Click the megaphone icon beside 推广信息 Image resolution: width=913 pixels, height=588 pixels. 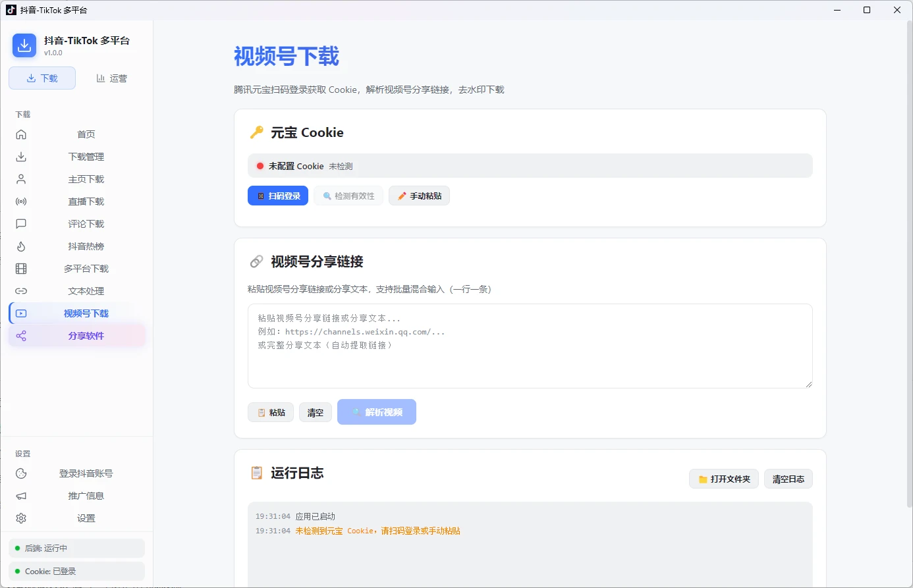[21, 496]
